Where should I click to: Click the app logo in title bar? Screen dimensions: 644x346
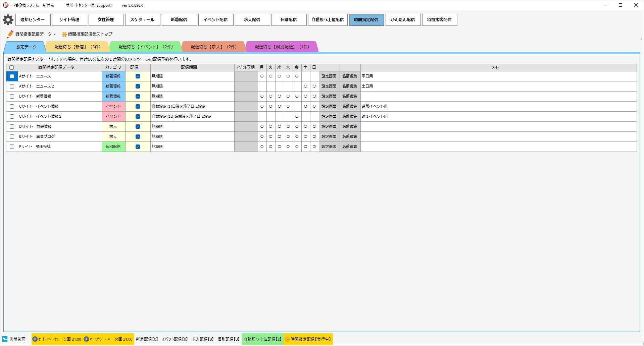[x=5, y=5]
